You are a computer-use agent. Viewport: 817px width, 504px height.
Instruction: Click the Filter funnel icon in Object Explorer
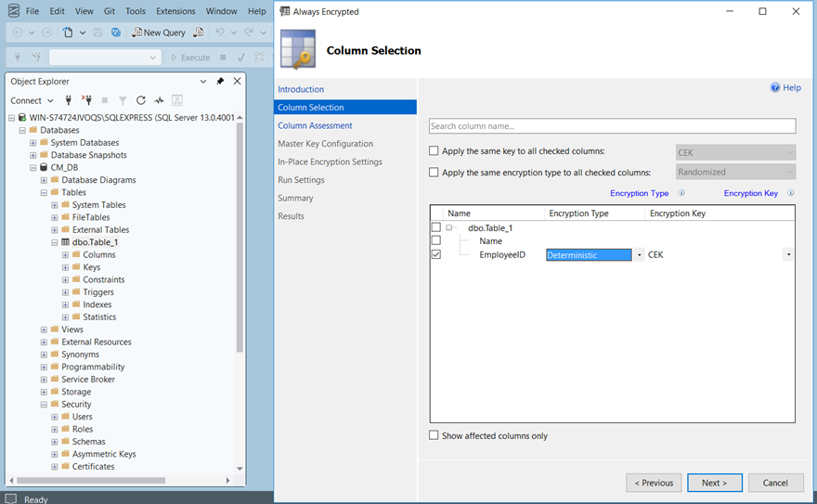[x=123, y=100]
